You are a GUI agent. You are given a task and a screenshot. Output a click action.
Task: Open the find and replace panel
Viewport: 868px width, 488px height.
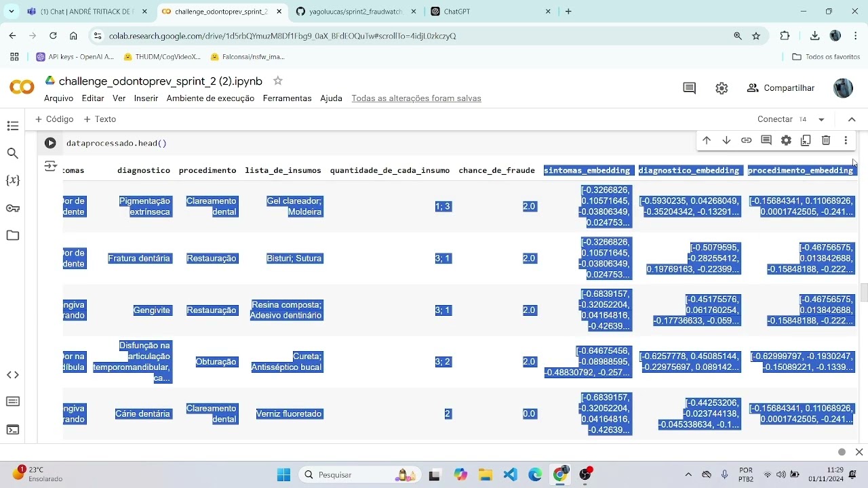point(12,153)
